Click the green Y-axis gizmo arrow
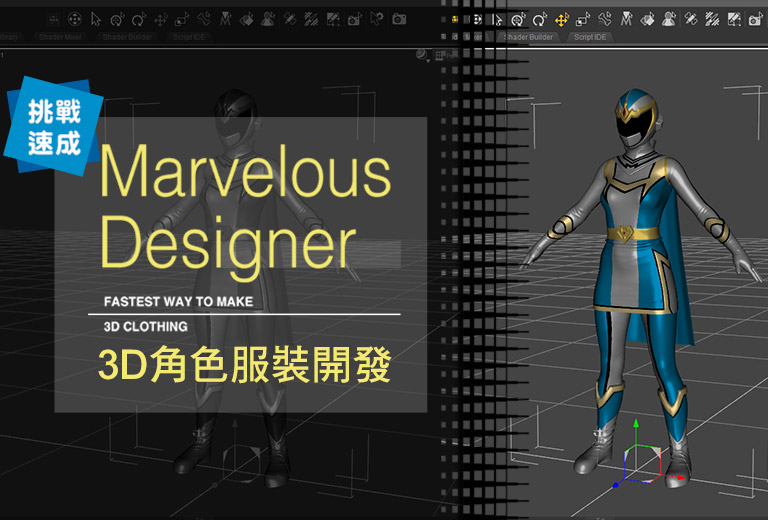 (x=636, y=424)
